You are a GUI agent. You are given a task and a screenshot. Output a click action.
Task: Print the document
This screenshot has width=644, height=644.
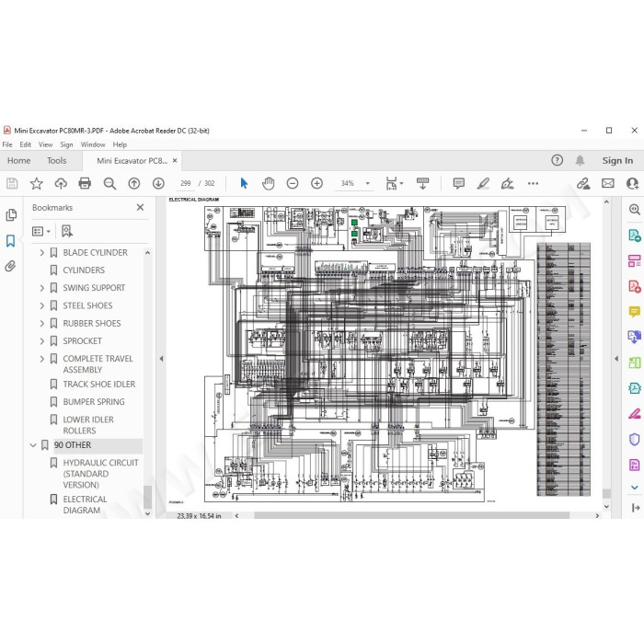85,183
